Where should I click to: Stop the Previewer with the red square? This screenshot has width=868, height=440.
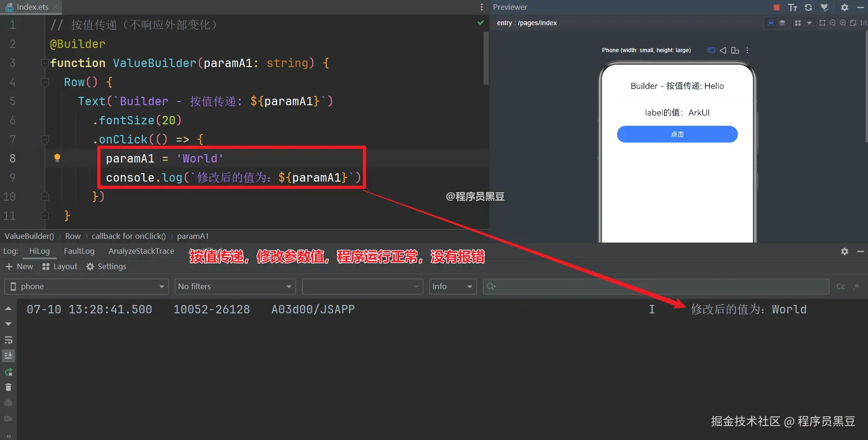click(x=777, y=7)
